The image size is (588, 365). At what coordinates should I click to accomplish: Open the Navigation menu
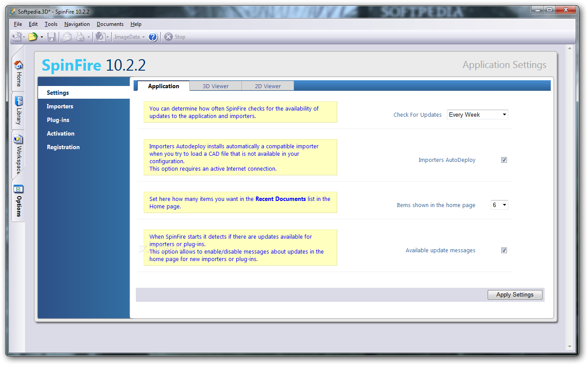tap(77, 24)
